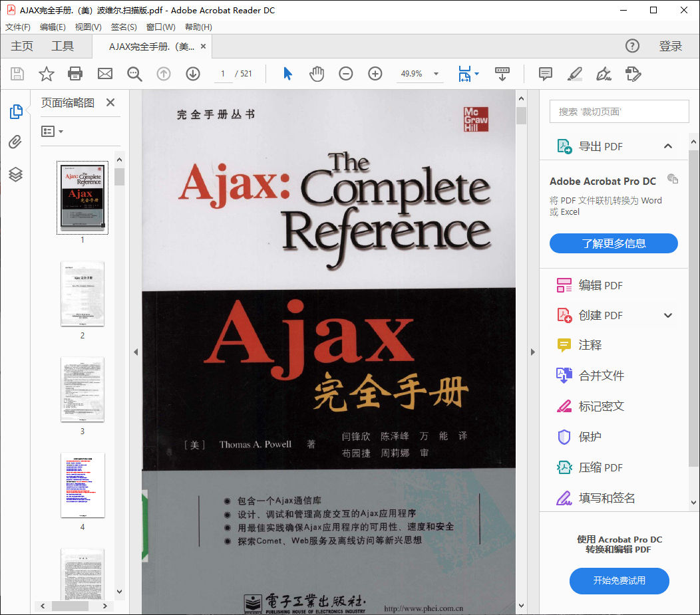Screen dimensions: 700x615
Task: Open the text highlighter tool
Action: pyautogui.click(x=574, y=74)
